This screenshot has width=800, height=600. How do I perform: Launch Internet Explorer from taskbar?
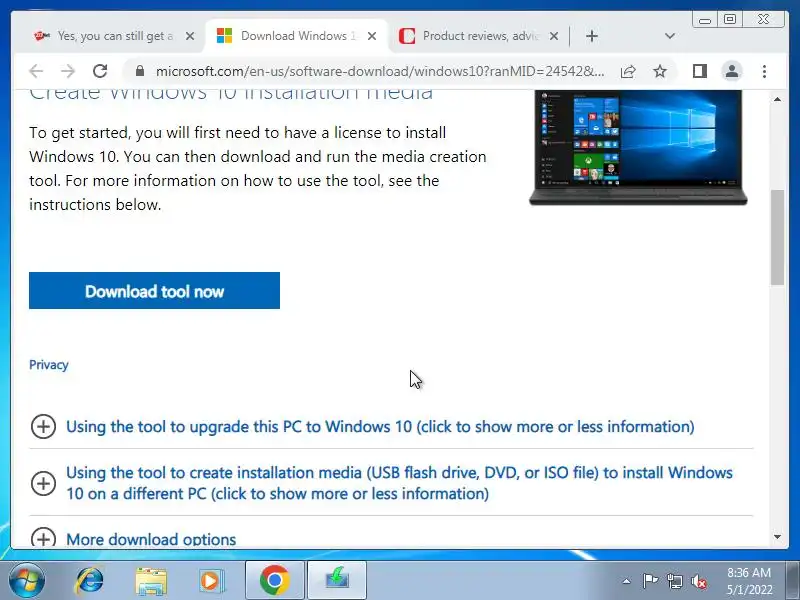click(89, 581)
